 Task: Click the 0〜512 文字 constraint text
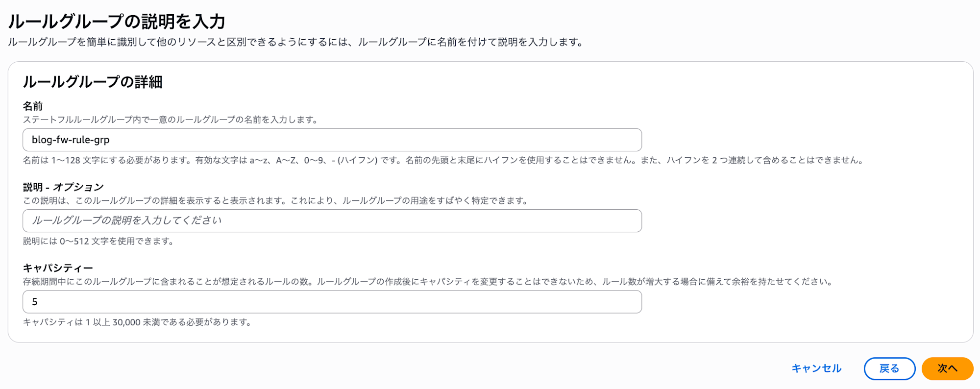coord(98,241)
